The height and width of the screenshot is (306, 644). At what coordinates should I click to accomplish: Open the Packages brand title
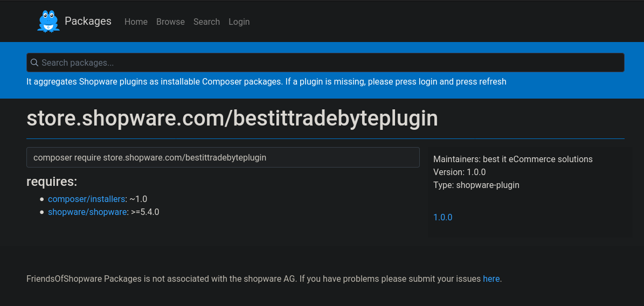tap(88, 21)
